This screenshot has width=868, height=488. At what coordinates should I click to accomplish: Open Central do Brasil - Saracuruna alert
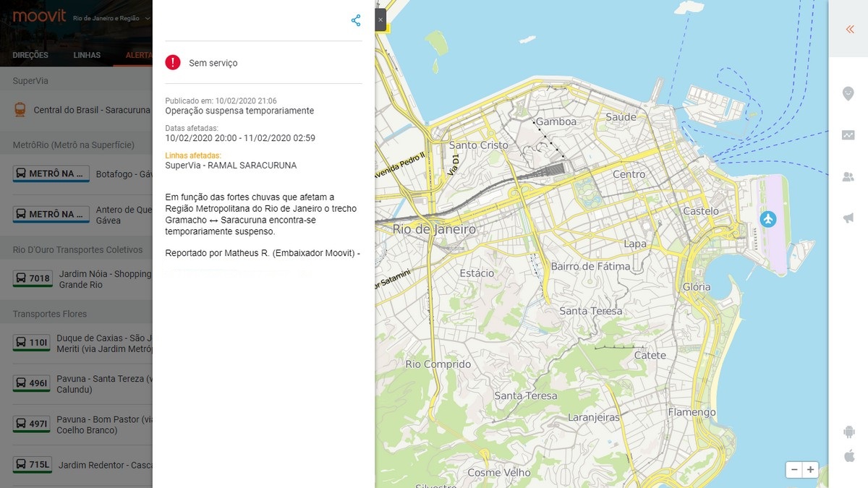click(92, 110)
